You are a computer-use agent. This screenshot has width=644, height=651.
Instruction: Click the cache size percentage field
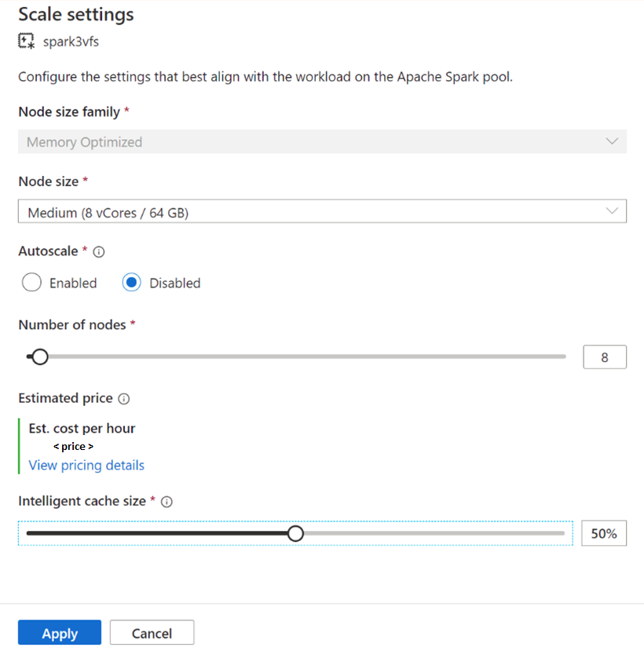click(x=604, y=534)
